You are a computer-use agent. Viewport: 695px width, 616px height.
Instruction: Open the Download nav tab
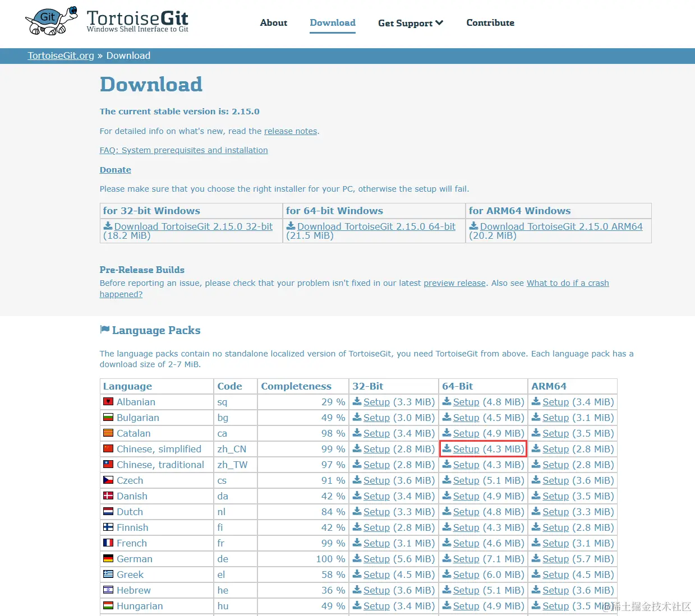click(333, 22)
